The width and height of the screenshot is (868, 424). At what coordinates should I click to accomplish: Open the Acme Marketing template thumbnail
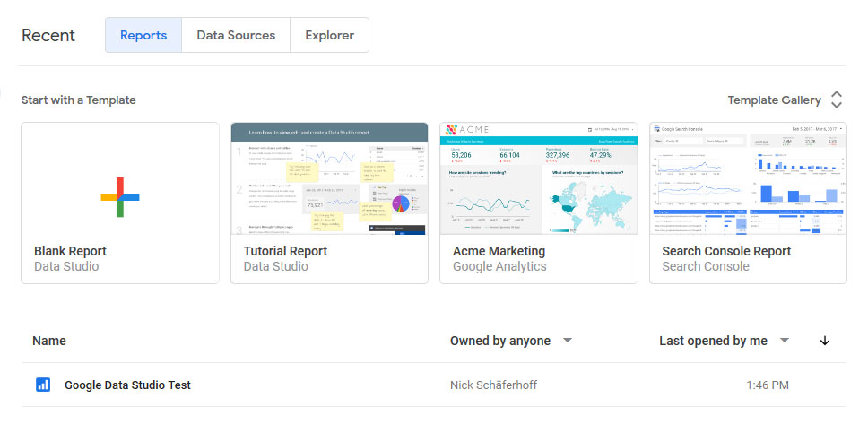[x=539, y=178]
